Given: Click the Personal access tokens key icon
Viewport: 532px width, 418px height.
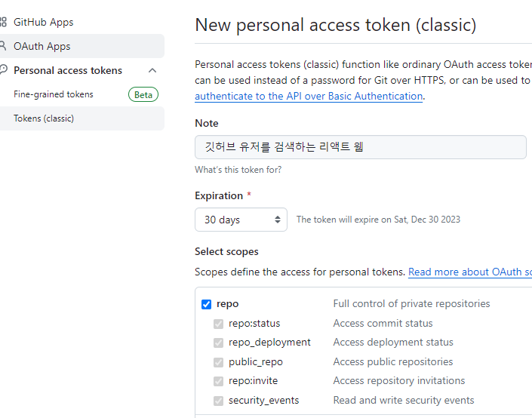Looking at the screenshot, I should (x=3, y=70).
